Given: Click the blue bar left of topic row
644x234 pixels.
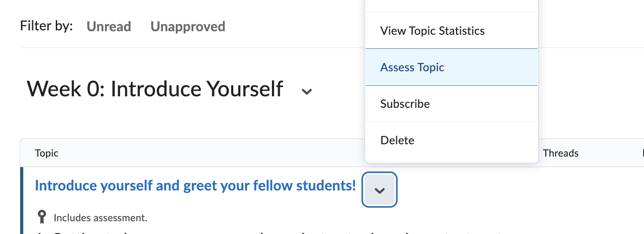Looking at the screenshot, I should (x=21, y=200).
